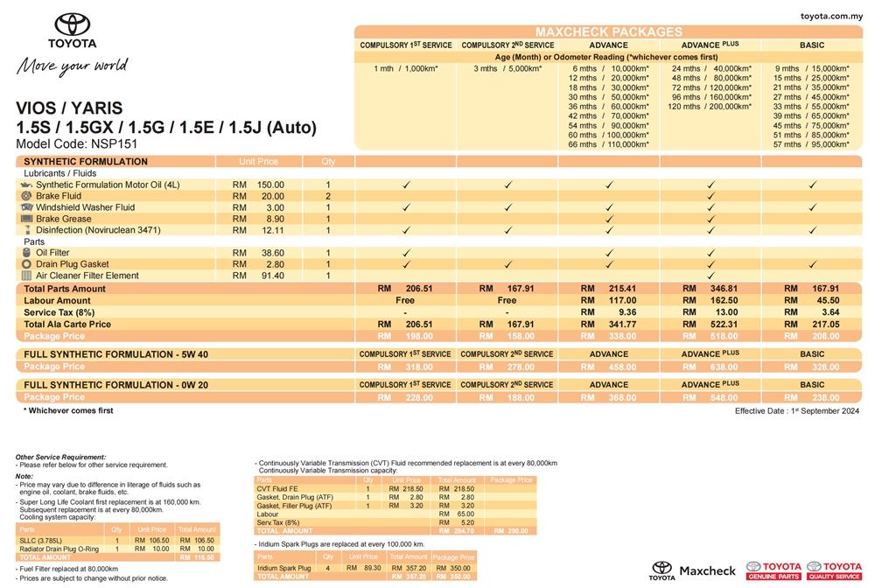Click the MAXCHECK PACKAGES header
The width and height of the screenshot is (875, 588).
tap(609, 31)
